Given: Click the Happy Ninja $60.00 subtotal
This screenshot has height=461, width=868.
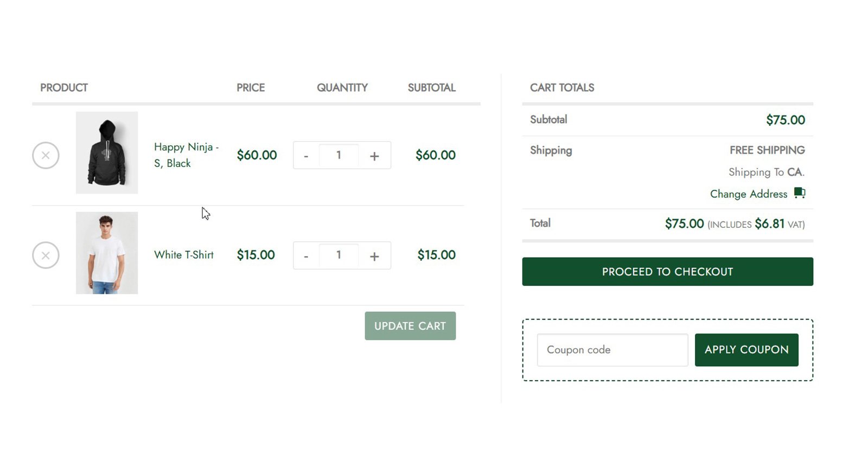Looking at the screenshot, I should (x=435, y=155).
